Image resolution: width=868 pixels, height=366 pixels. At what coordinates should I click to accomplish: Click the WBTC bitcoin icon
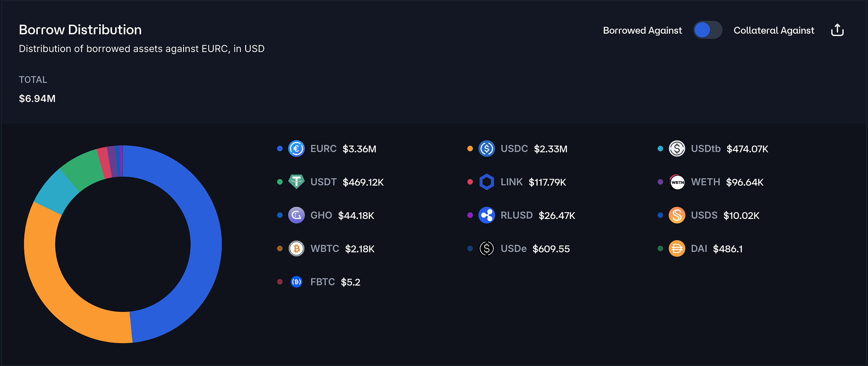click(296, 249)
